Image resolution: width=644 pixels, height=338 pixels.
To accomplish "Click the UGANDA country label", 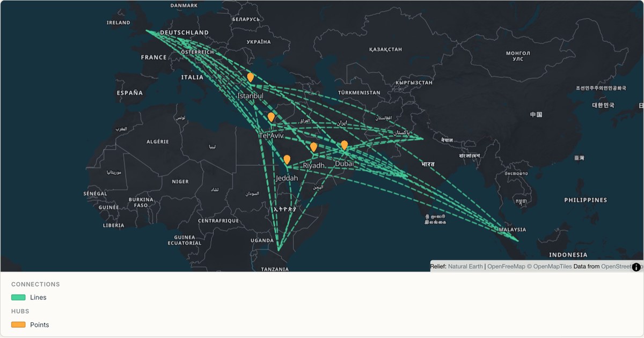I will click(x=262, y=240).
